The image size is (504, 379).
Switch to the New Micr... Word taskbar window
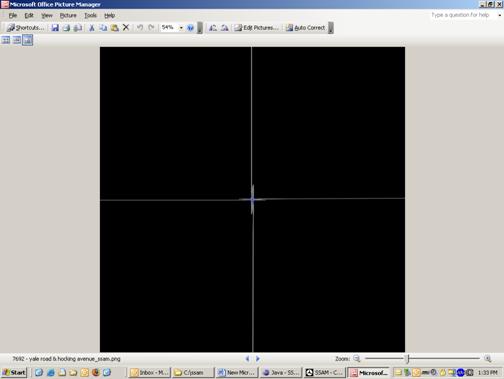[237, 372]
